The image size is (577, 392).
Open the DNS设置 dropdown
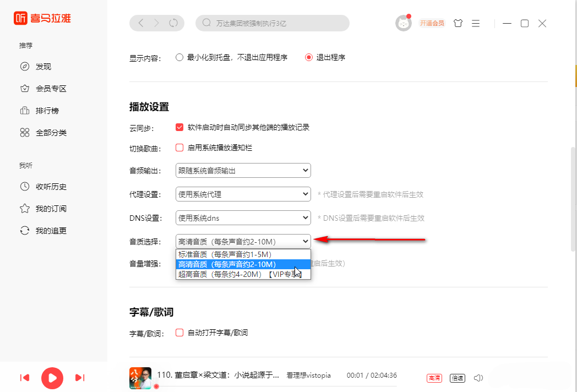click(x=243, y=217)
